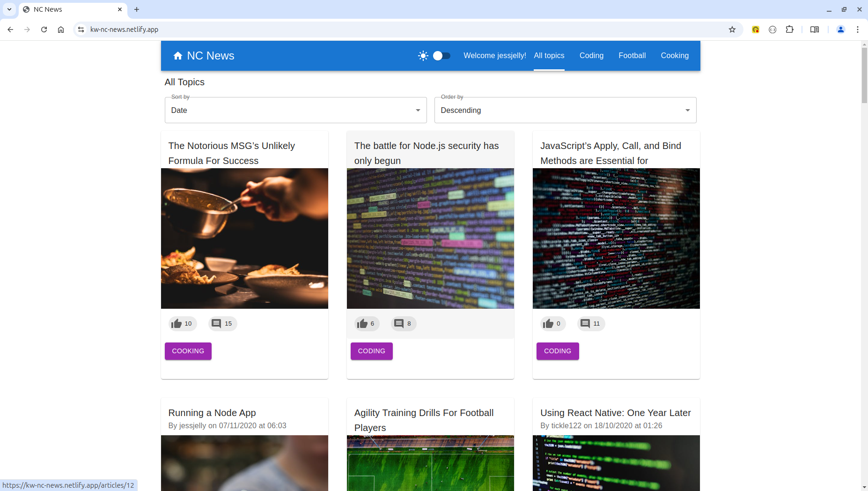Click the site information icon in address bar
Screen dimensions: 868x491
tap(81, 30)
